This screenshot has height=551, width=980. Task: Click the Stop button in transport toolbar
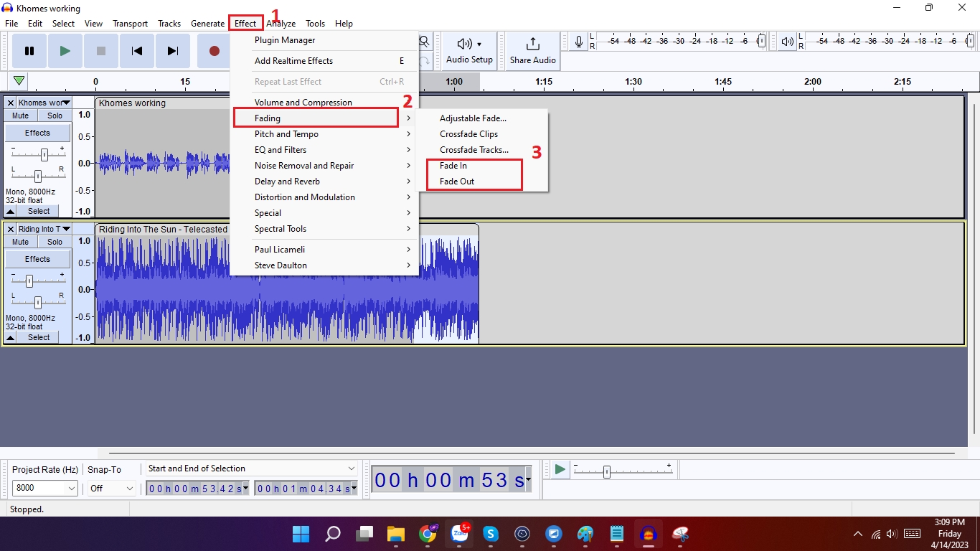[101, 51]
